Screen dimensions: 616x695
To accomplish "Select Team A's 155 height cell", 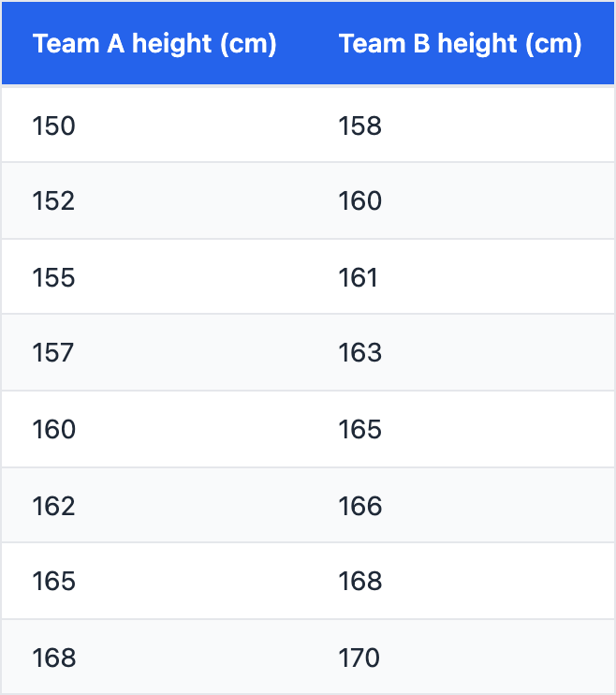I will click(53, 278).
